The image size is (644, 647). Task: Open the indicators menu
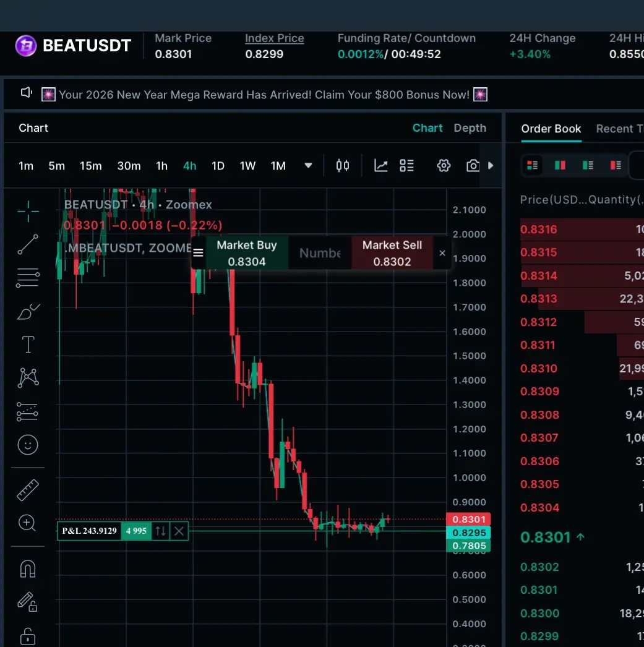pyautogui.click(x=380, y=166)
